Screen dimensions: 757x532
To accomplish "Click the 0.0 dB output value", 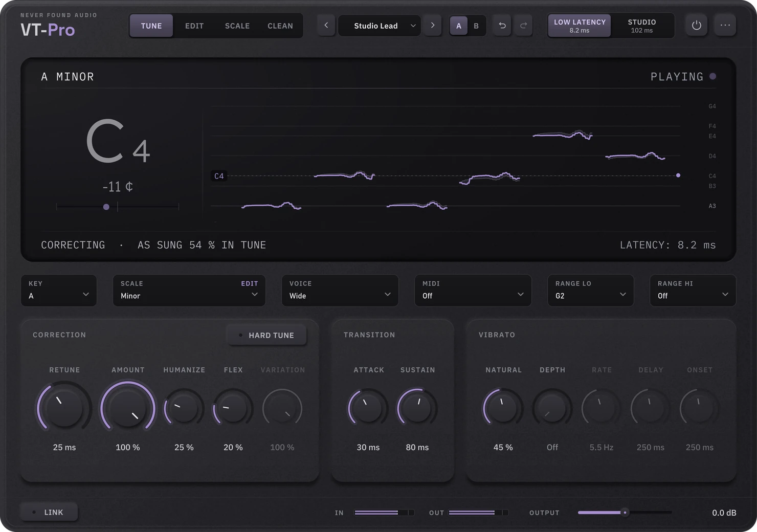I will click(724, 513).
